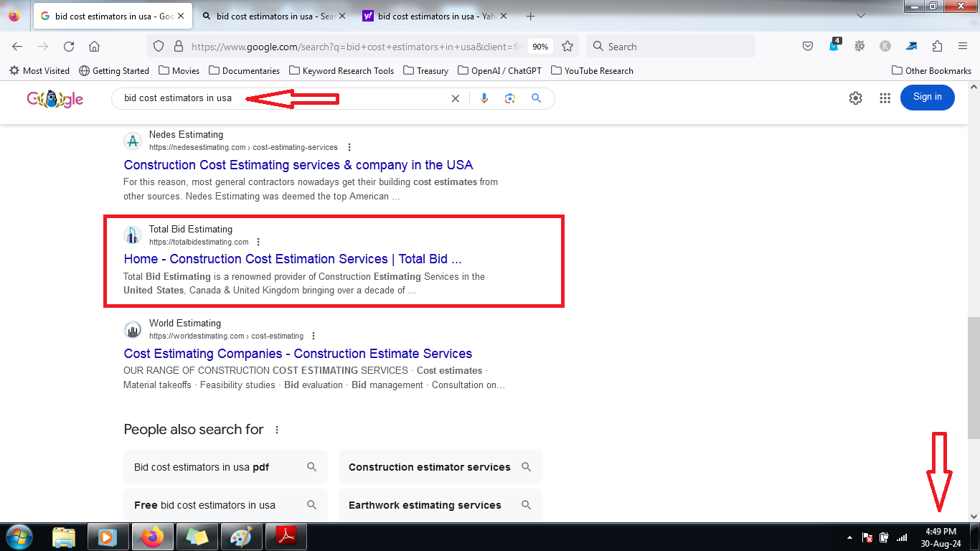Open Construction Cost Estimating services & company link
The height and width of the screenshot is (551, 980).
coord(298,165)
